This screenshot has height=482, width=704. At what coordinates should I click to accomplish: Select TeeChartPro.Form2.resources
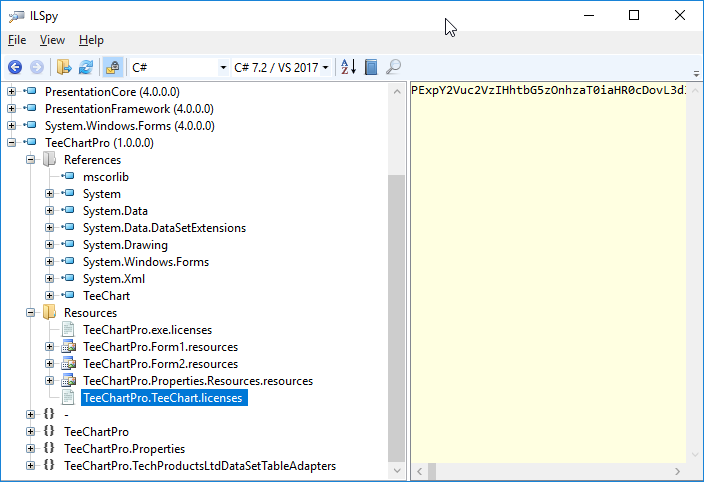click(160, 364)
